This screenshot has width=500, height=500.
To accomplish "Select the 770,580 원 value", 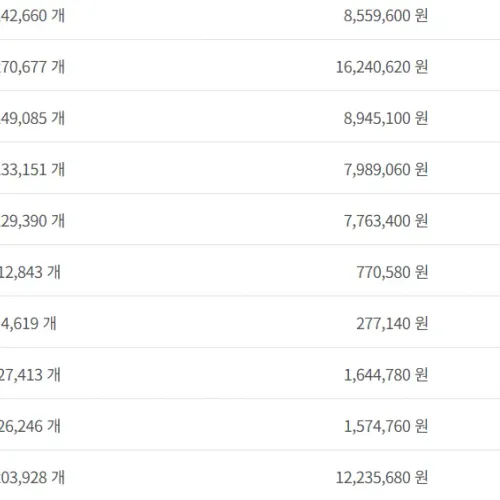I will pyautogui.click(x=392, y=272).
